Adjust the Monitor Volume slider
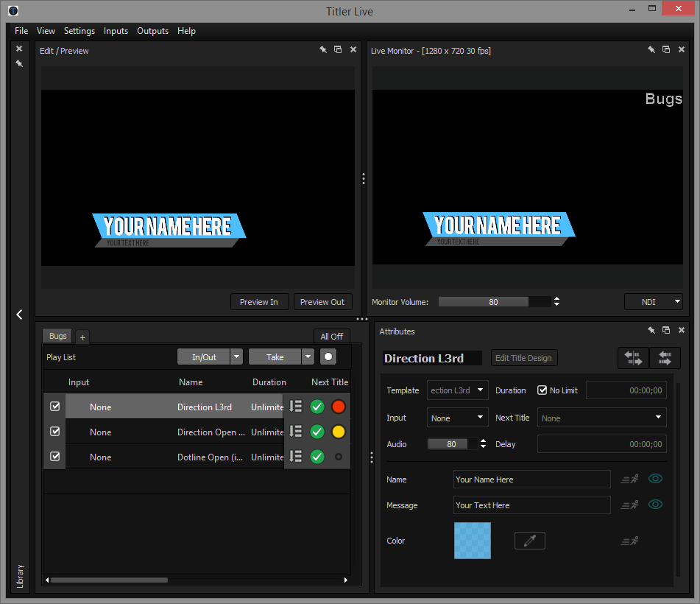Viewport: 700px width, 604px height. (x=494, y=302)
